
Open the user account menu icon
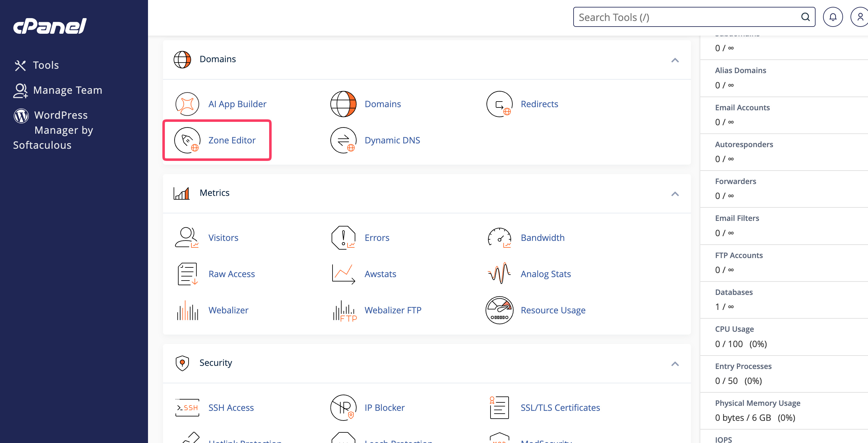(860, 17)
